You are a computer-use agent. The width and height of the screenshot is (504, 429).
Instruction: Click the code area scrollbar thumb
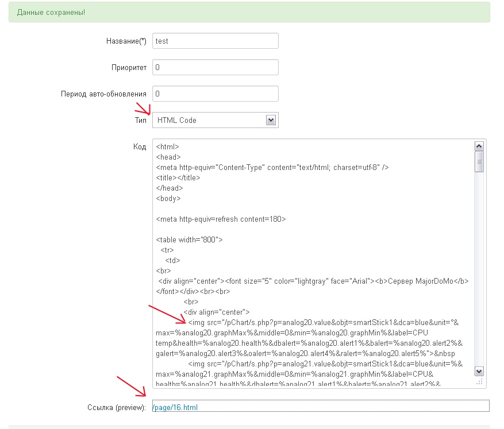pos(479,162)
